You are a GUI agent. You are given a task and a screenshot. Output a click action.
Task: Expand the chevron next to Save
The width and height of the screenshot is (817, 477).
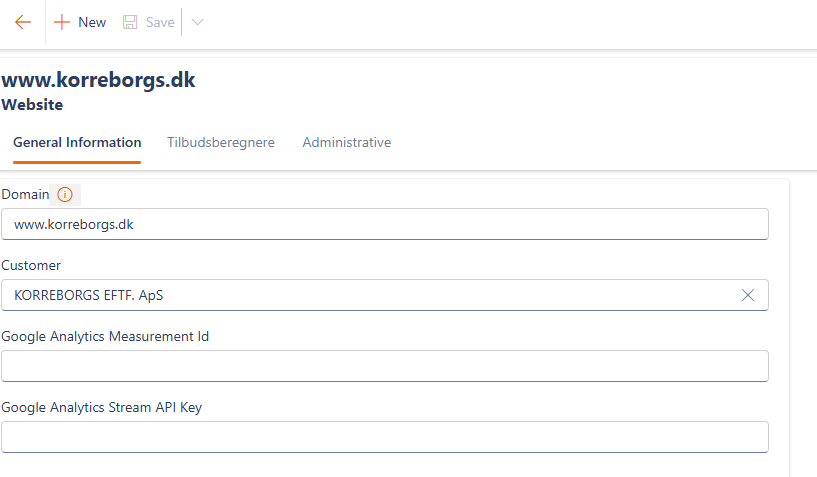coord(197,22)
